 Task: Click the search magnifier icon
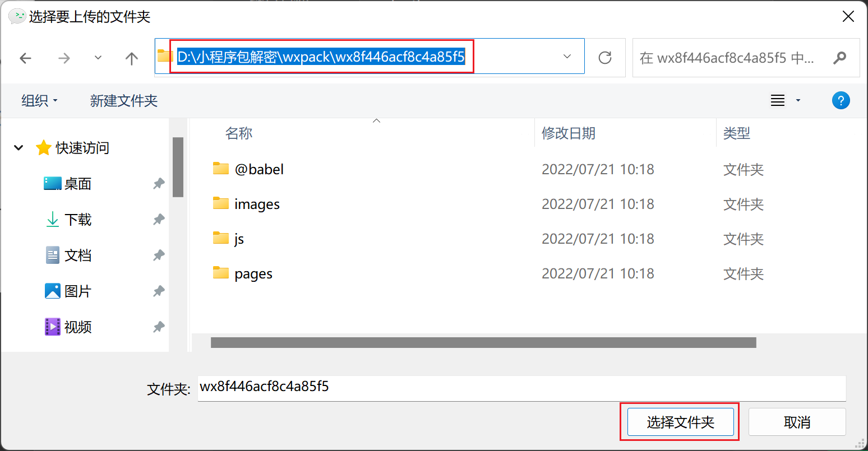click(x=839, y=57)
